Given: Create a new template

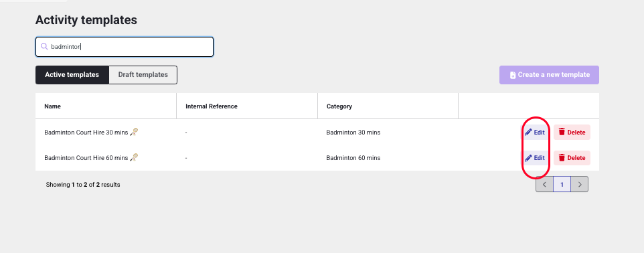Looking at the screenshot, I should (549, 75).
